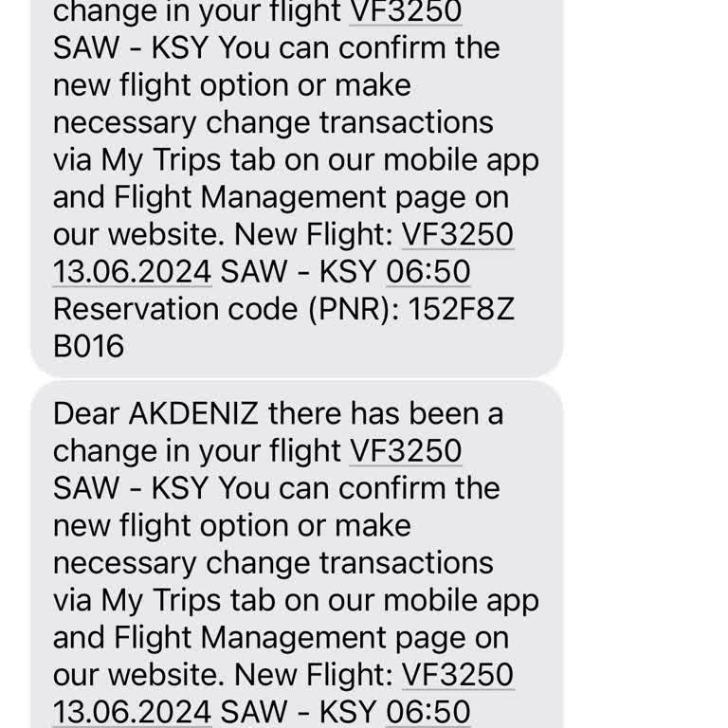Click 'necessary change transactions' in the second message
728x728 pixels.
(273, 564)
